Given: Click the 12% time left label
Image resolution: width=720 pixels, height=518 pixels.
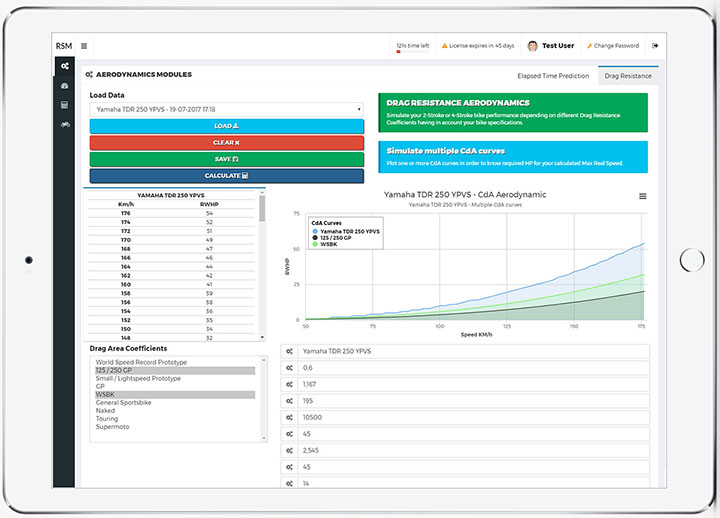Looking at the screenshot, I should pos(413,45).
